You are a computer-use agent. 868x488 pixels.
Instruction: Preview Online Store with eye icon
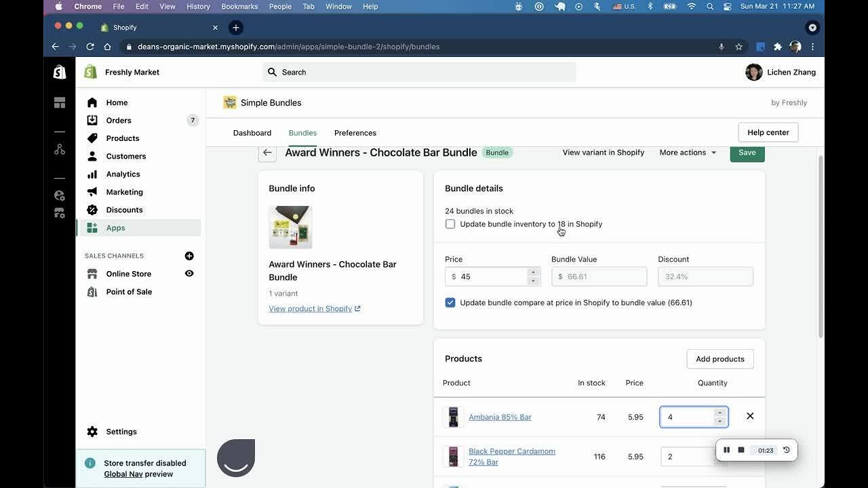pyautogui.click(x=189, y=274)
